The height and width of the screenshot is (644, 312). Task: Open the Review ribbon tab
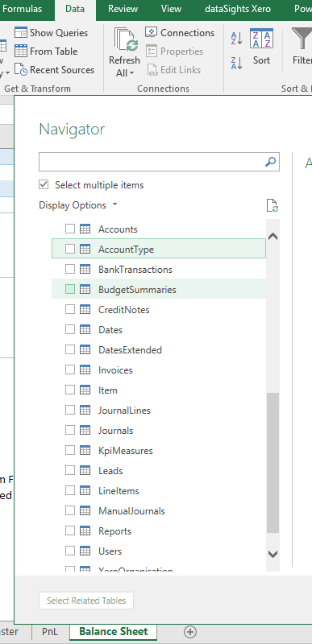123,9
